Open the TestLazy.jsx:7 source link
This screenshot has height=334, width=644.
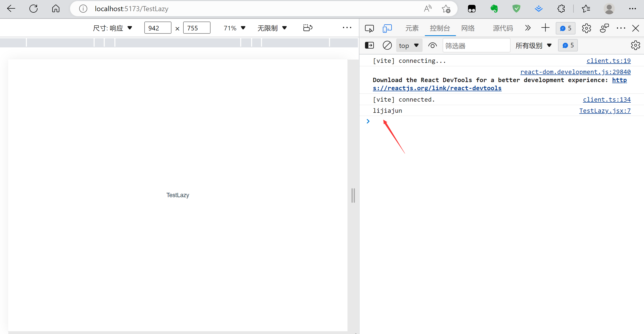click(x=605, y=111)
